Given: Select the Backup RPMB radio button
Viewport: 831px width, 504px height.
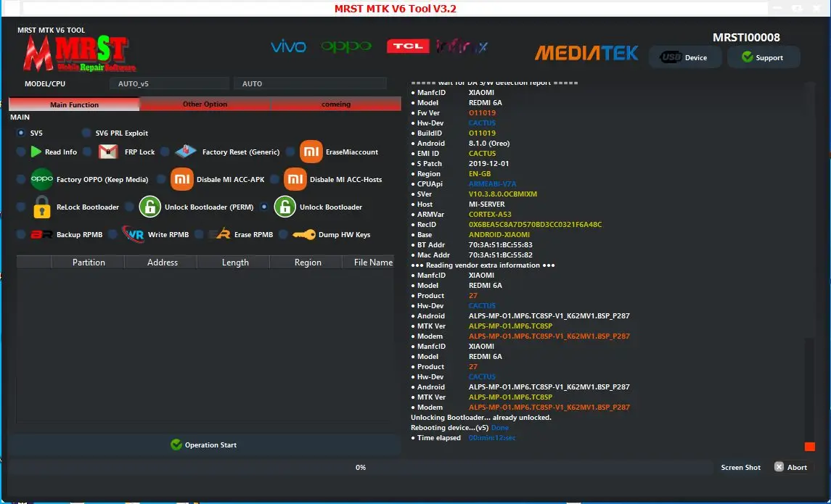Looking at the screenshot, I should coord(21,234).
